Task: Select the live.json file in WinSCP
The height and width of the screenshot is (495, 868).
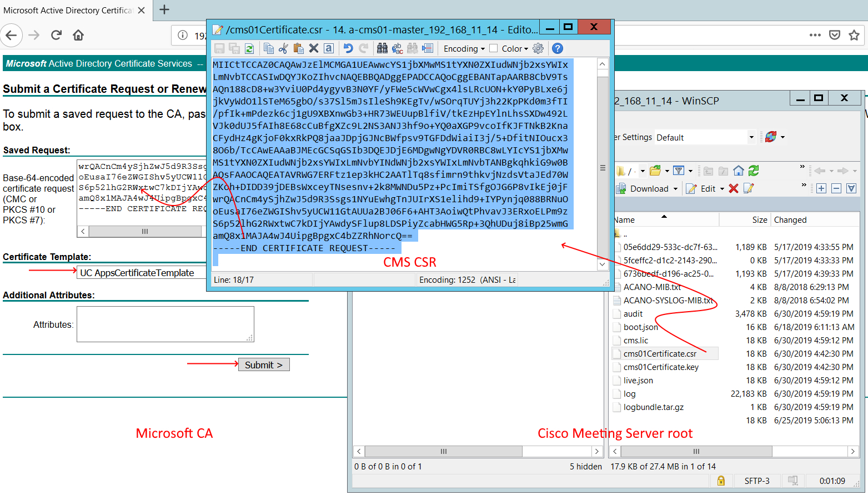Action: point(638,380)
